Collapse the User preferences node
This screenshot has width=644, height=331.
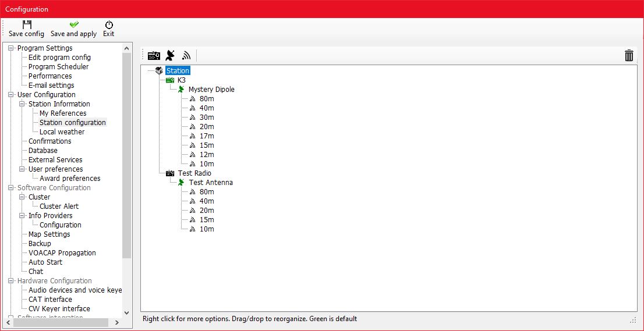[x=22, y=169]
